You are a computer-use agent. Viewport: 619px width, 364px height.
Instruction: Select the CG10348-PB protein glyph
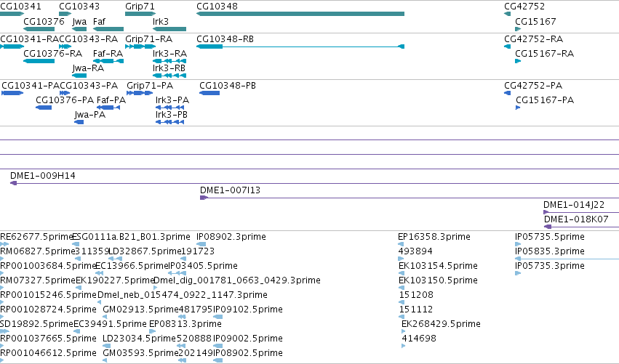click(x=209, y=93)
